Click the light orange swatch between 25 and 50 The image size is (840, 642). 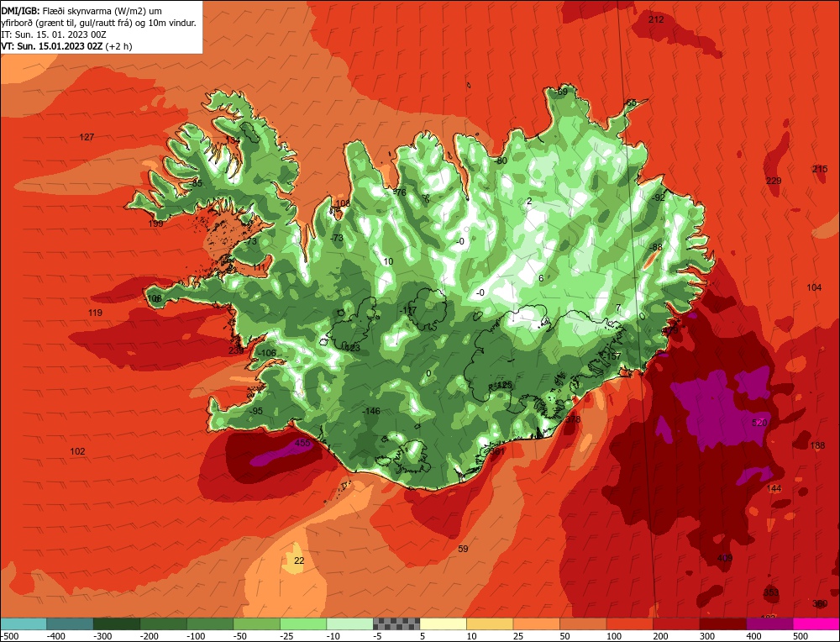pyautogui.click(x=536, y=624)
